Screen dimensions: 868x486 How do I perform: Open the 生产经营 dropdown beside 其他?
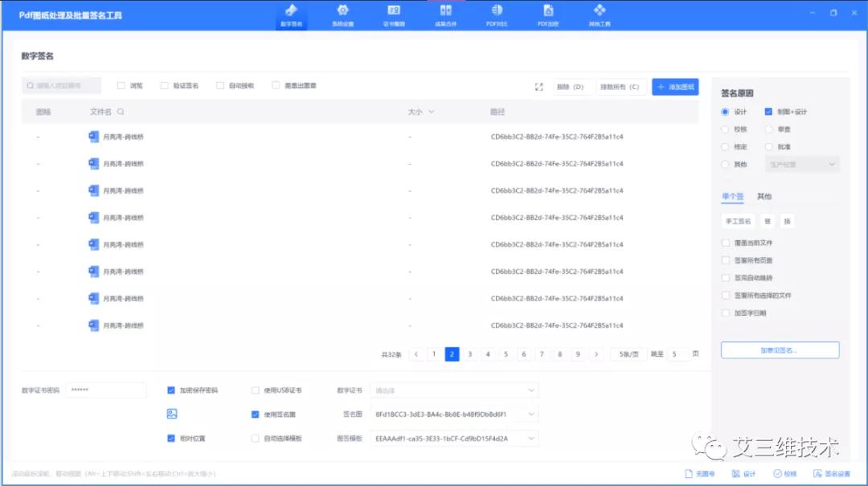coord(801,164)
